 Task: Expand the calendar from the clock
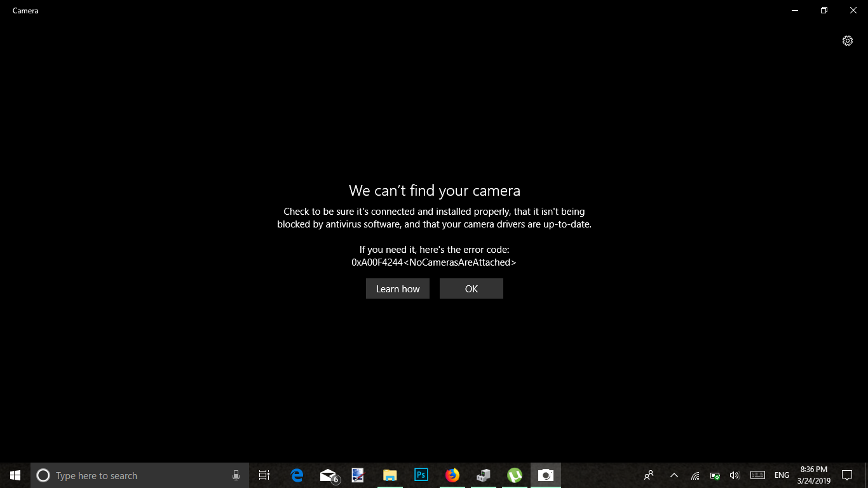tap(814, 475)
